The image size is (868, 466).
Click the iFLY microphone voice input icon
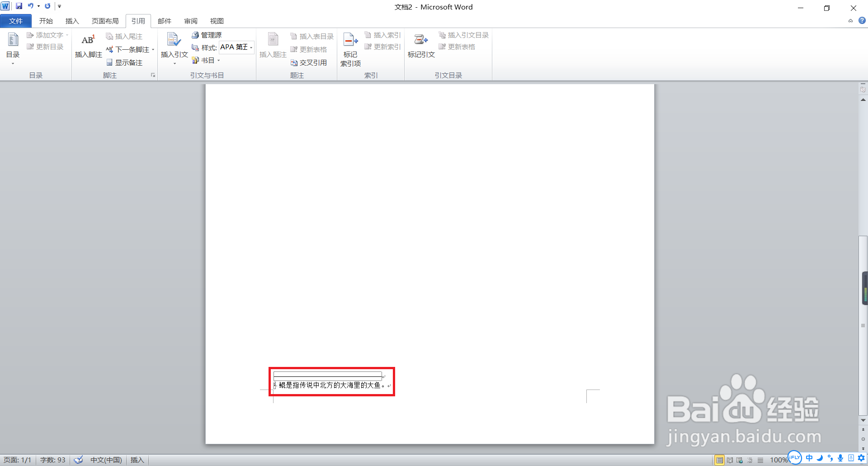[x=840, y=458]
